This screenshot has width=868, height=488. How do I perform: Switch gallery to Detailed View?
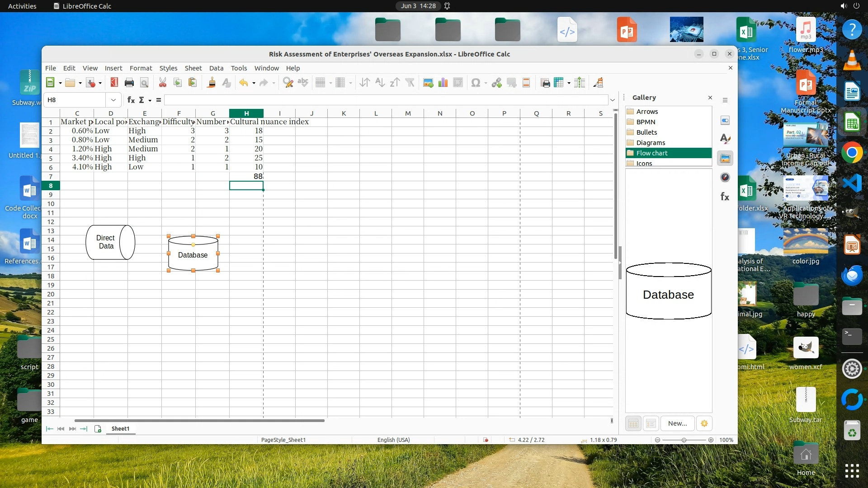(651, 423)
